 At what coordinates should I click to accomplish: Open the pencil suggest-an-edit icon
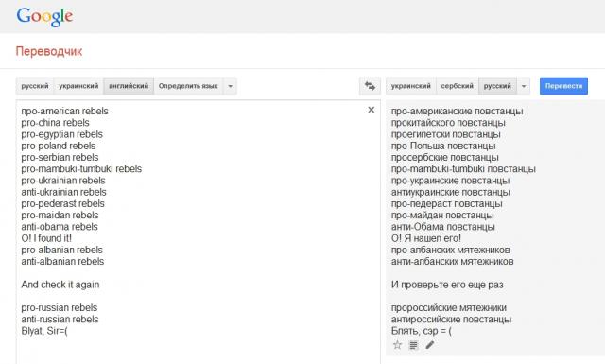pos(430,345)
